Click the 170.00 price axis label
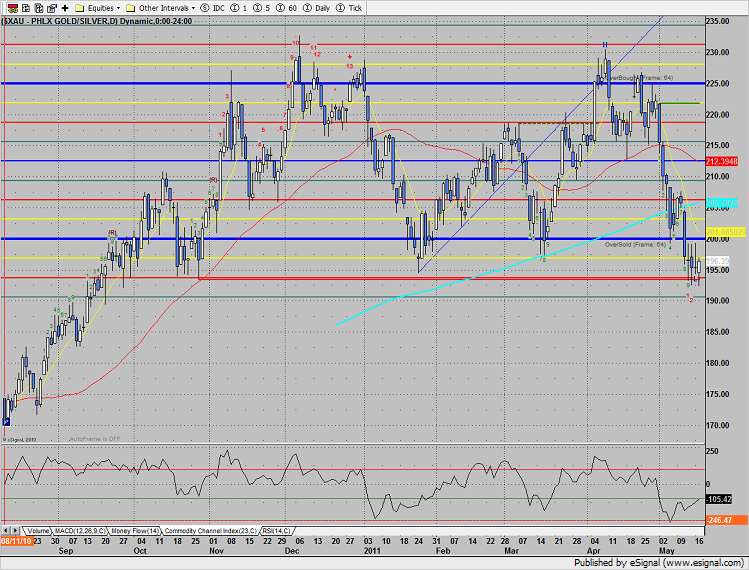Screen dimensions: 749x570 [718, 425]
